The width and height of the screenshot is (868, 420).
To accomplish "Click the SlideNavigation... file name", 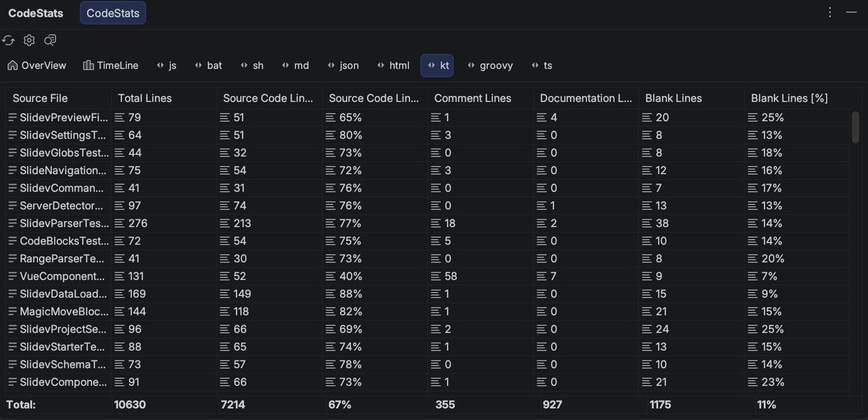I will click(x=64, y=171).
